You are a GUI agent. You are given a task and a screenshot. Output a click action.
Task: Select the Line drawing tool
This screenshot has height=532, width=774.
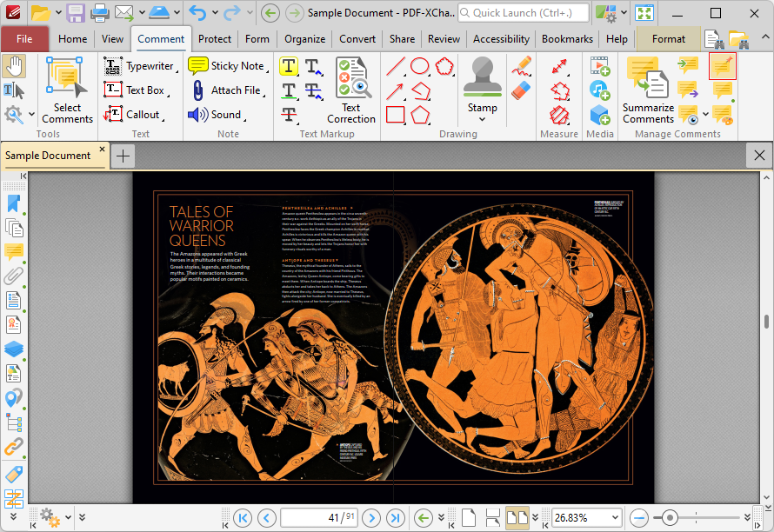396,66
